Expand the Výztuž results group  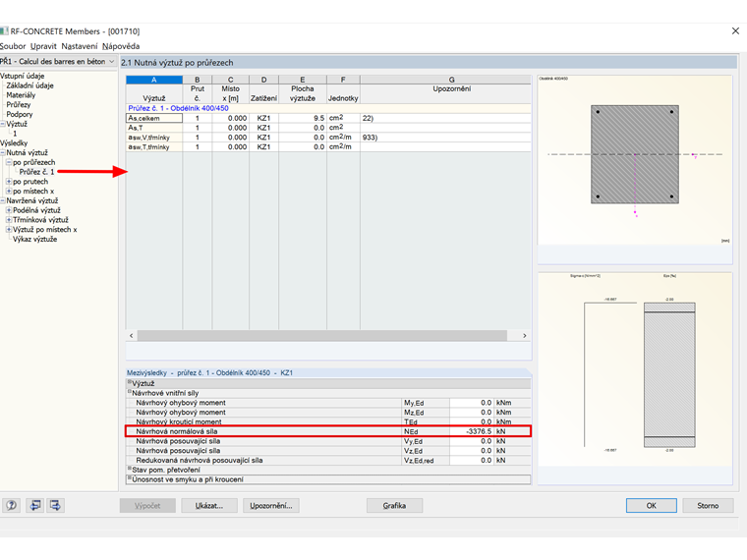coord(129,382)
